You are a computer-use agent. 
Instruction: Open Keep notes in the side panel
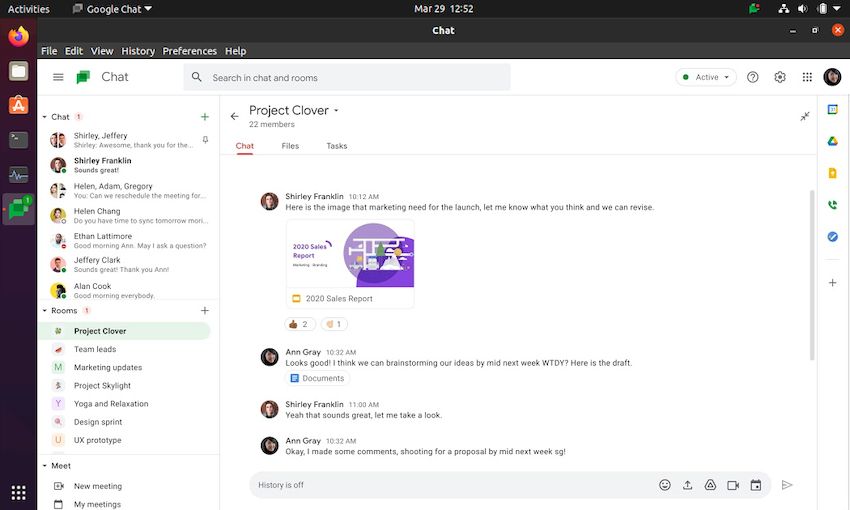(x=833, y=173)
